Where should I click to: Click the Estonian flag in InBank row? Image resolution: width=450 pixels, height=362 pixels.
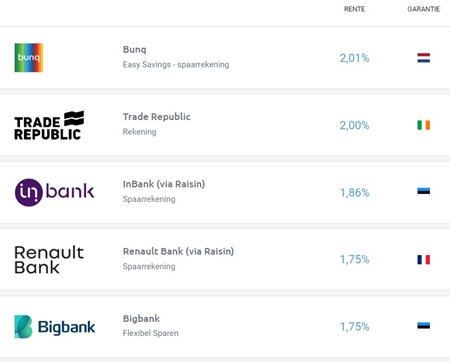click(x=424, y=191)
